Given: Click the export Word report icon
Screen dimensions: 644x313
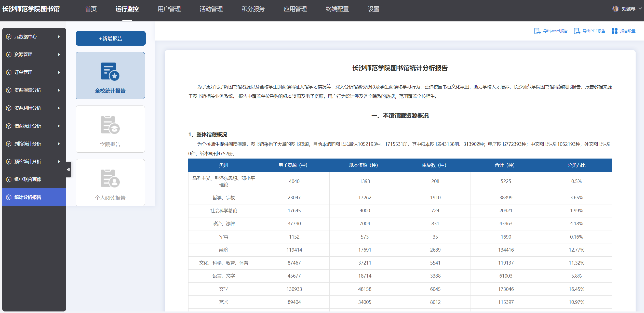Looking at the screenshot, I should coord(537,31).
